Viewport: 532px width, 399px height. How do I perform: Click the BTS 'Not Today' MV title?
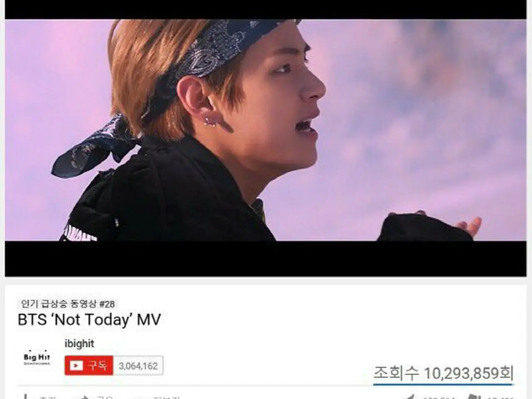coord(89,319)
